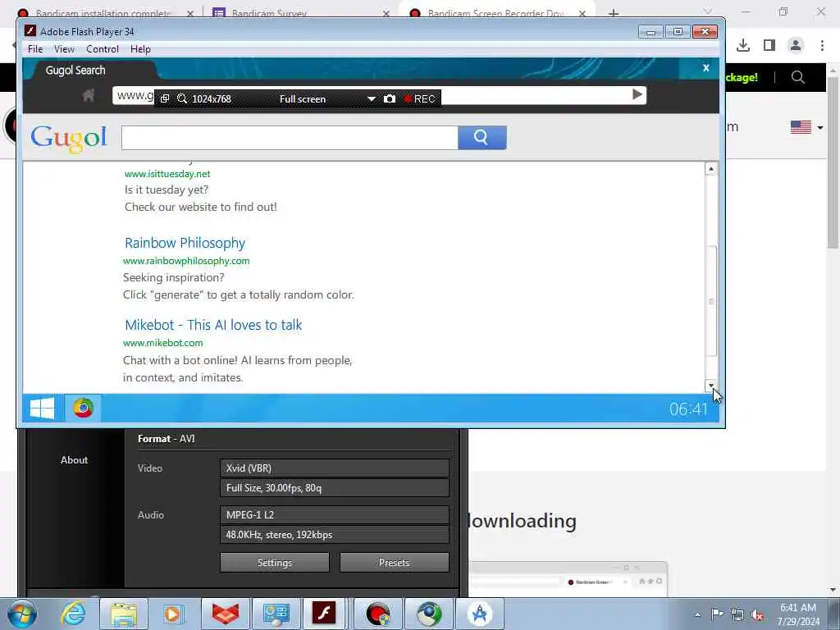
Task: Open the Chrome tab search chevron
Action: (708, 11)
